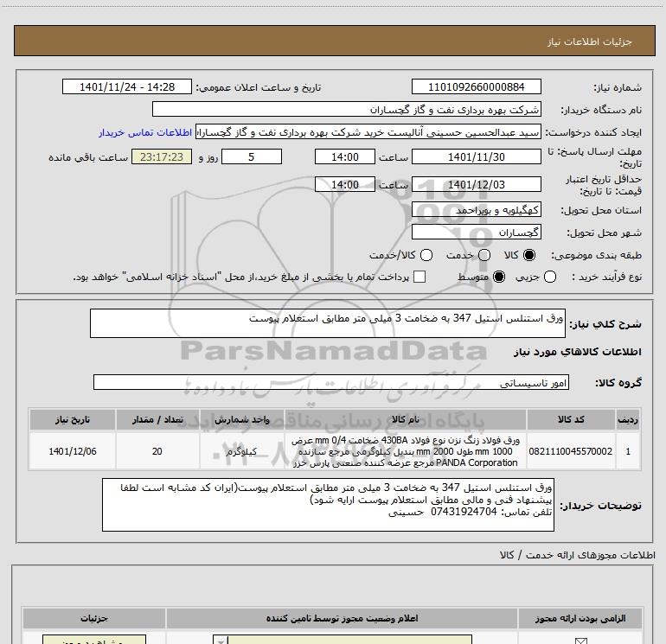The height and width of the screenshot is (644, 666).
Task: Click response deadline time 14:00 field
Action: tap(345, 156)
